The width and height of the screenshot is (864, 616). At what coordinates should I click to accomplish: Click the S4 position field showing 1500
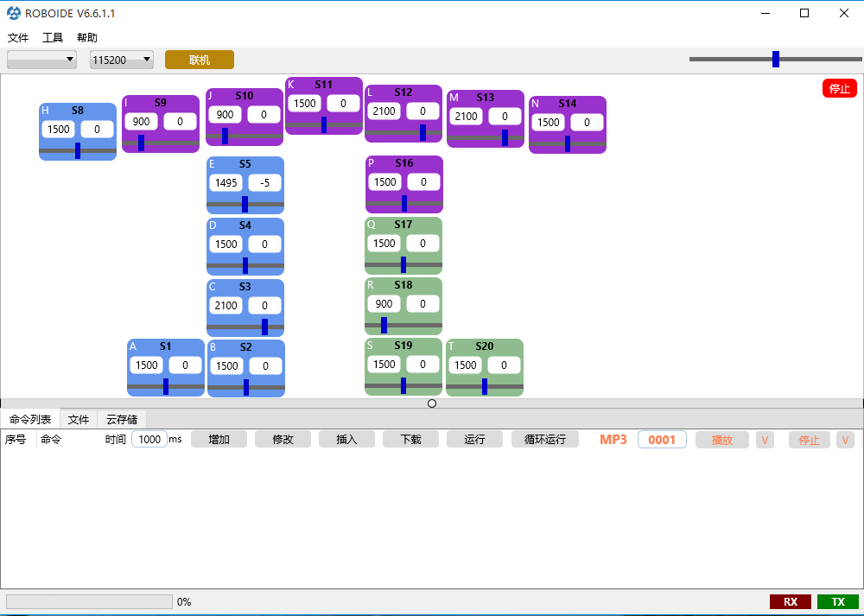(226, 244)
